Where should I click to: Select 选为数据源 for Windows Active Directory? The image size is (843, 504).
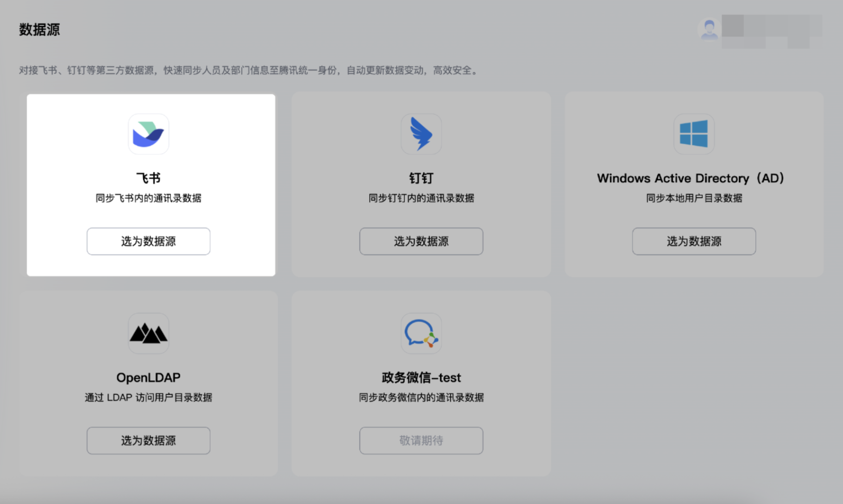[x=694, y=241]
